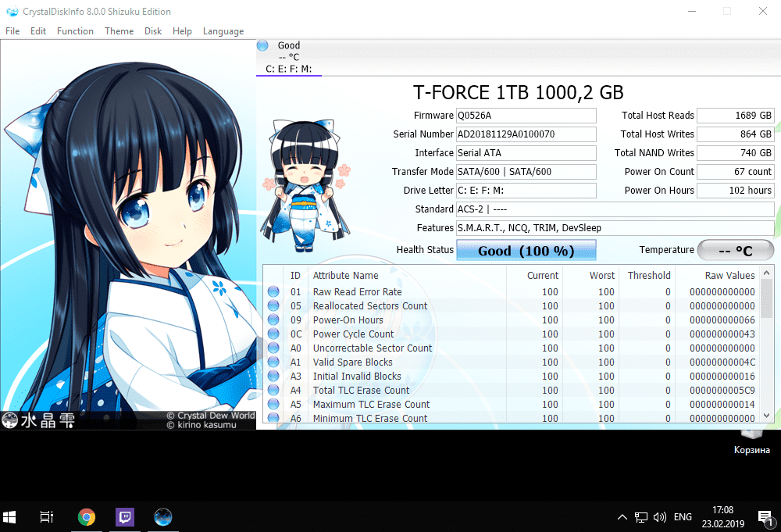Click the temperature indicator button

735,250
